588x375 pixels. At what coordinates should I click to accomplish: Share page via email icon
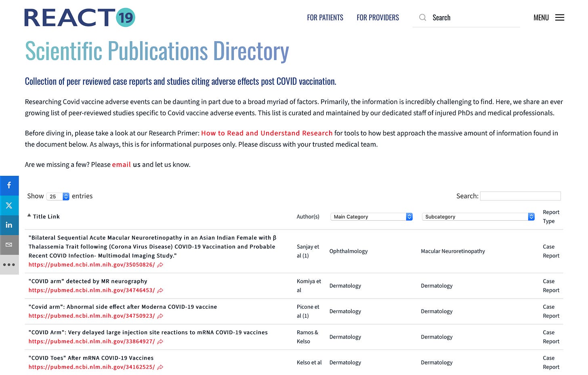pyautogui.click(x=9, y=245)
